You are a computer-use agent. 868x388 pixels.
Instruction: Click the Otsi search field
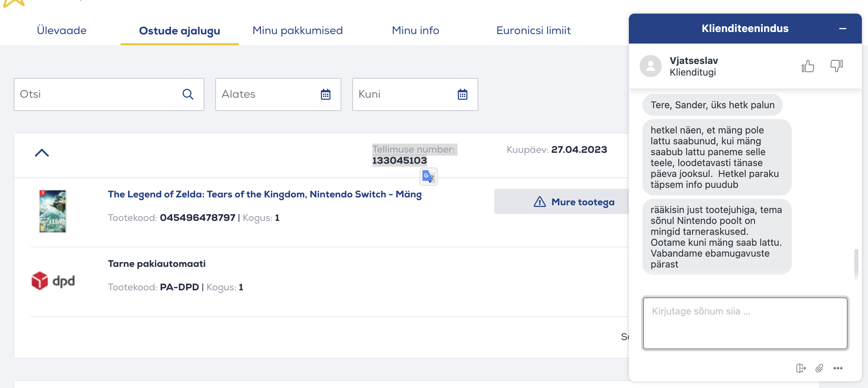click(x=109, y=94)
